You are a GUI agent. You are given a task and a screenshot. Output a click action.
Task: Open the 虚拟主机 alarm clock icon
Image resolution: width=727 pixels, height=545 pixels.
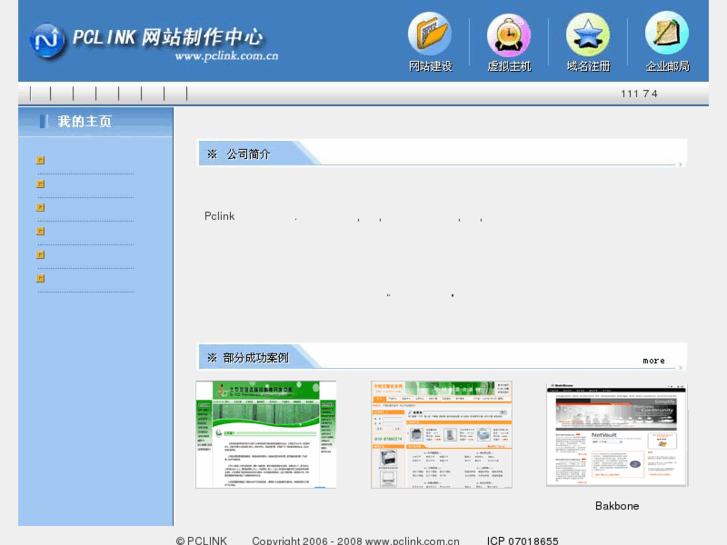coord(509,35)
